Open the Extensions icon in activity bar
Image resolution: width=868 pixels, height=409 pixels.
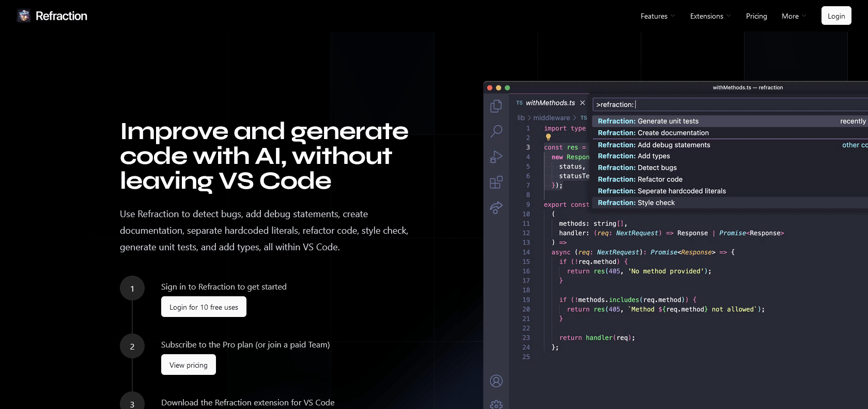pyautogui.click(x=496, y=182)
